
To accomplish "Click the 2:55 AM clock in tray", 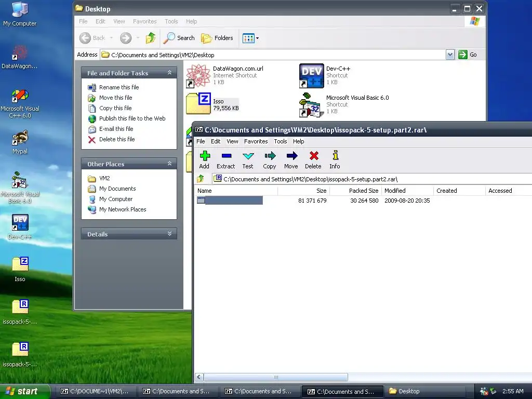I will (x=513, y=391).
